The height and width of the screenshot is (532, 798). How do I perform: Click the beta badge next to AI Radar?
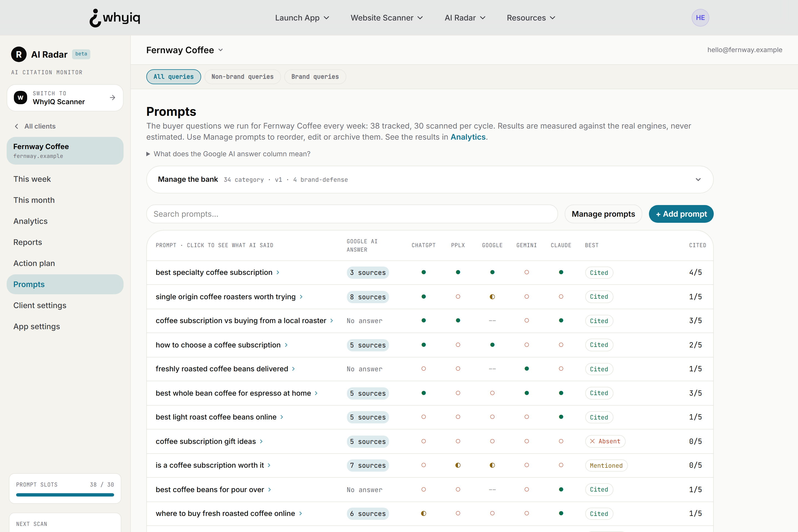(x=81, y=54)
